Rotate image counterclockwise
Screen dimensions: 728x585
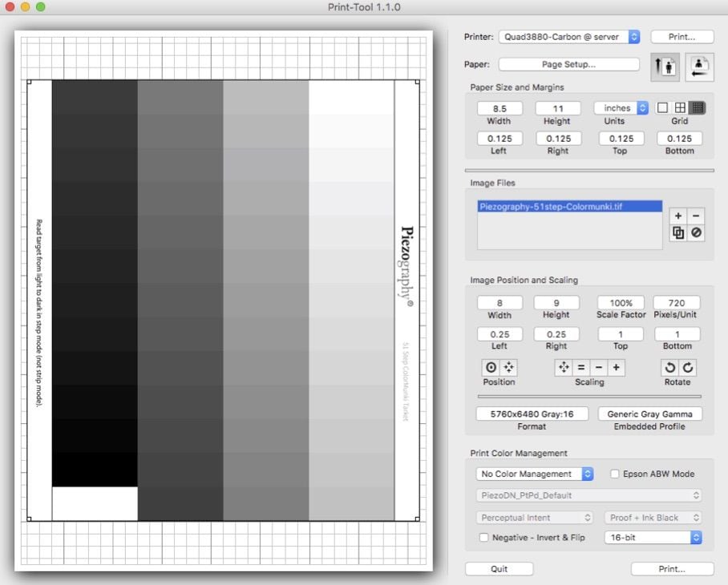coord(669,367)
